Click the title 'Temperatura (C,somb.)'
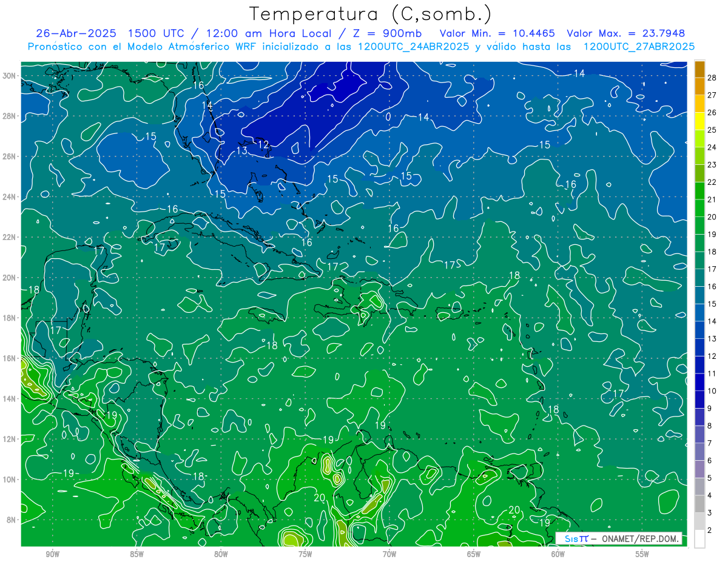728x562 pixels. tap(371, 14)
